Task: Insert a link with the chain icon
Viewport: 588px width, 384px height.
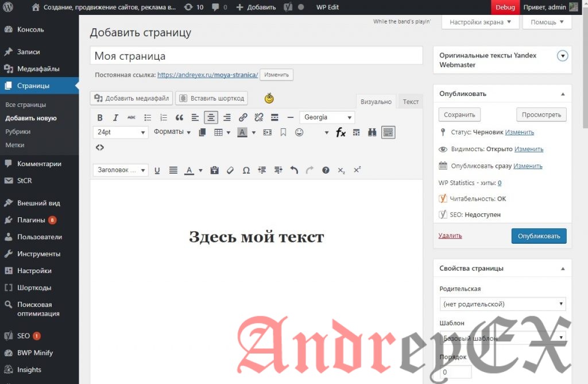Action: tap(243, 117)
